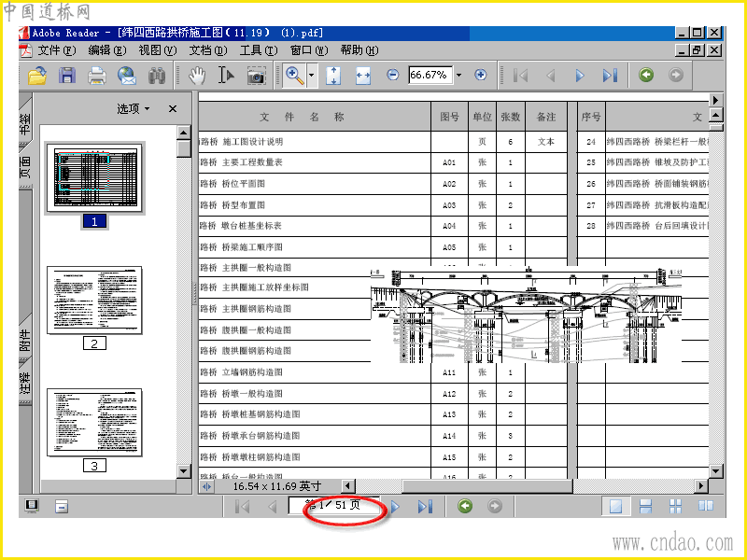747x560 pixels.
Task: Click top toolbar First Page button
Action: 521,76
